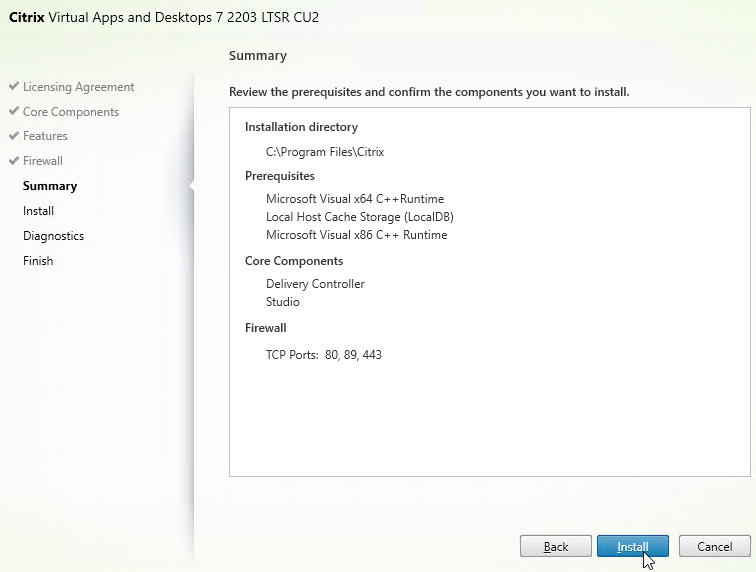Click the Core Components heading in the summary
Image resolution: width=756 pixels, height=572 pixels.
pos(294,261)
